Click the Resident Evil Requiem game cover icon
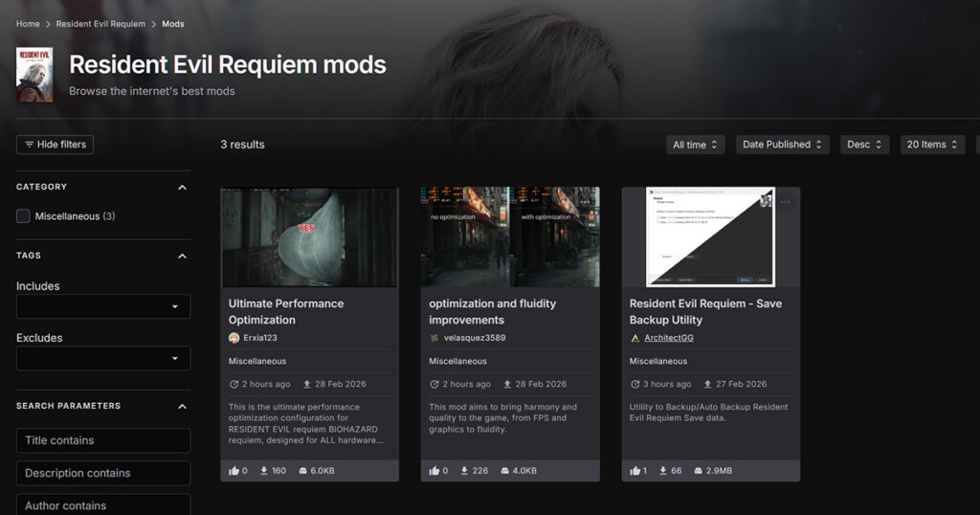980x515 pixels. (x=34, y=75)
